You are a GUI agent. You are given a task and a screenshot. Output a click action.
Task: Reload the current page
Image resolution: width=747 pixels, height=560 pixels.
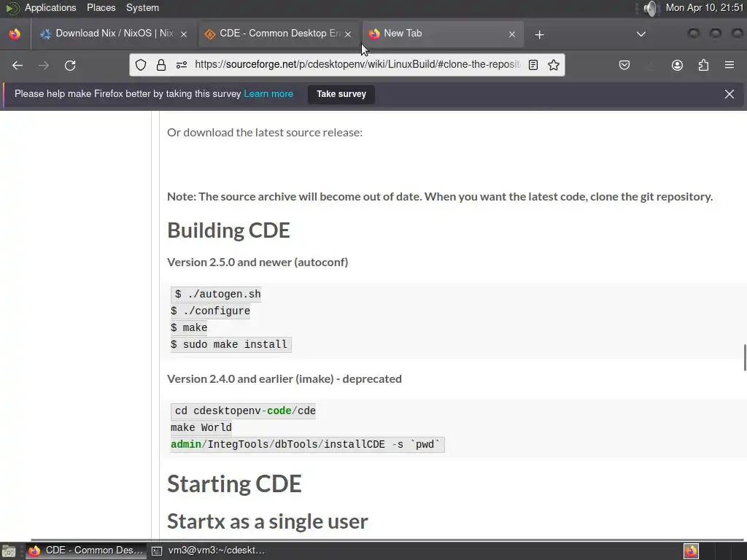(70, 65)
